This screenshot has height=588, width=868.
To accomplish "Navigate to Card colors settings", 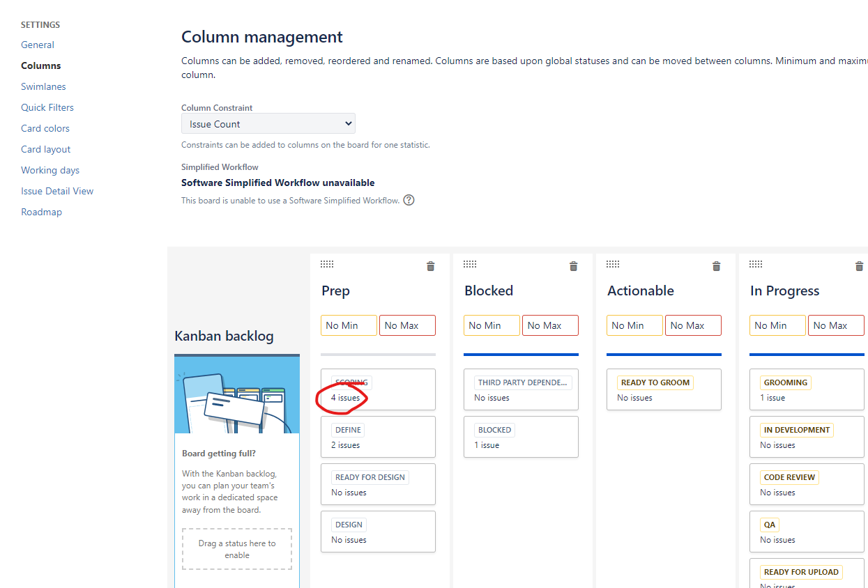I will (x=45, y=128).
